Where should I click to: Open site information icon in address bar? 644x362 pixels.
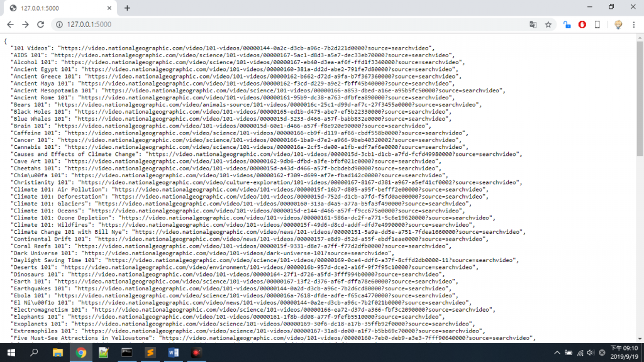pyautogui.click(x=59, y=25)
